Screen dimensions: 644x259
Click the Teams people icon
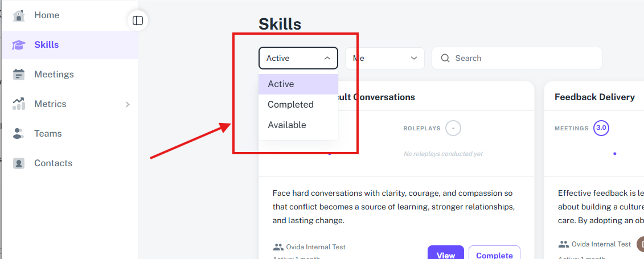click(x=18, y=133)
